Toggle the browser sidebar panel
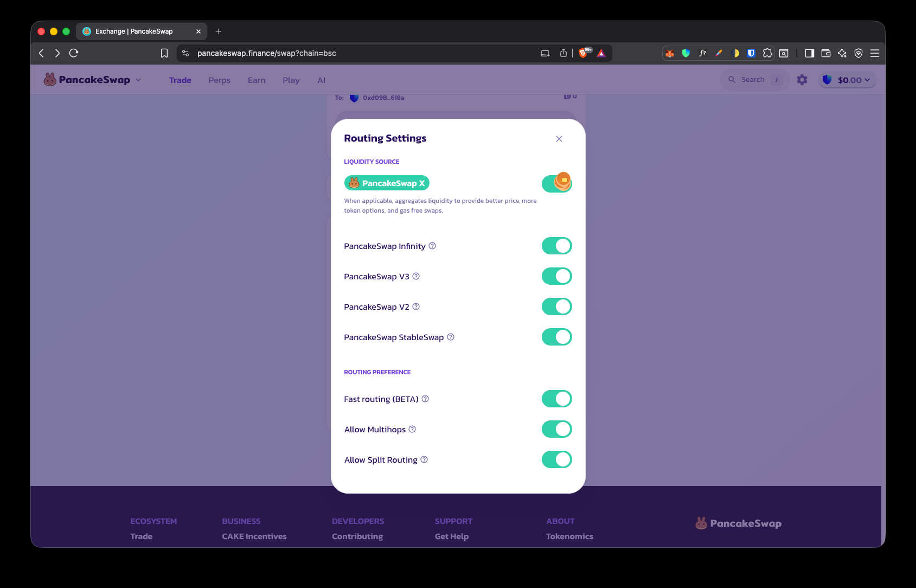This screenshot has height=588, width=916. pos(810,53)
